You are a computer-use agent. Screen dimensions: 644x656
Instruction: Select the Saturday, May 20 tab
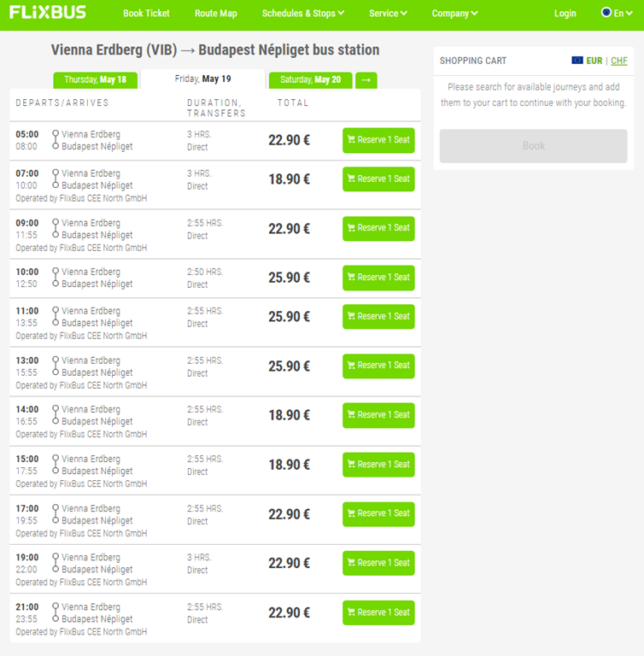311,80
